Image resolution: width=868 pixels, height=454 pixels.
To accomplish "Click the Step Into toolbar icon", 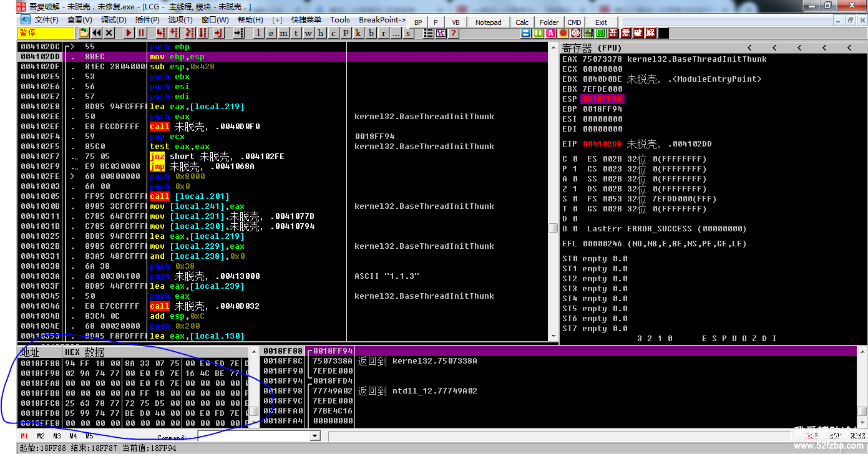I will (x=161, y=33).
